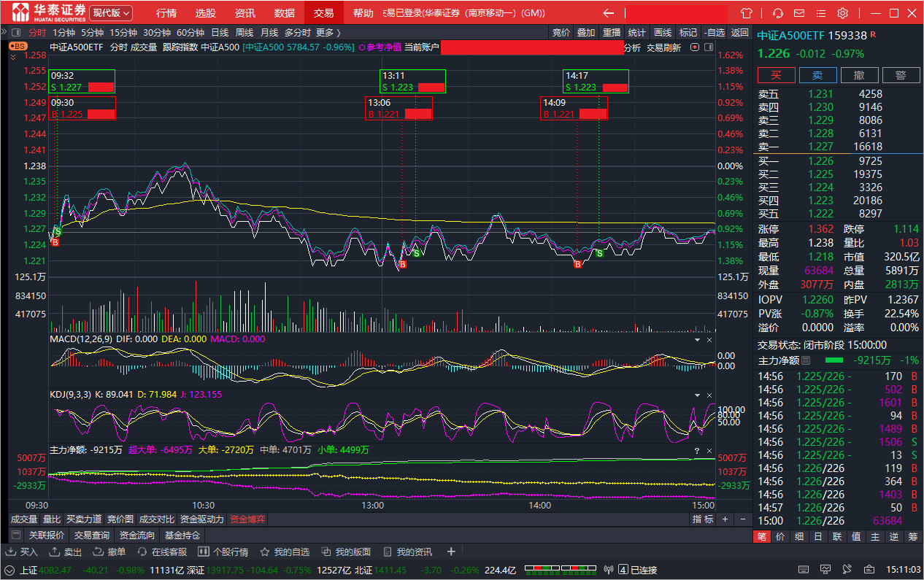Open settings gear in title bar
924x580 pixels.
coord(843,13)
